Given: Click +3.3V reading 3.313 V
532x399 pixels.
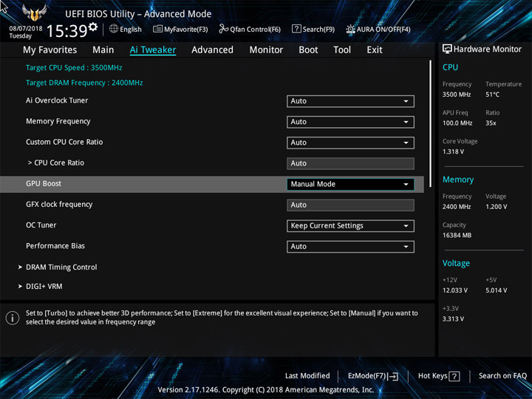Looking at the screenshot, I should 453,319.
